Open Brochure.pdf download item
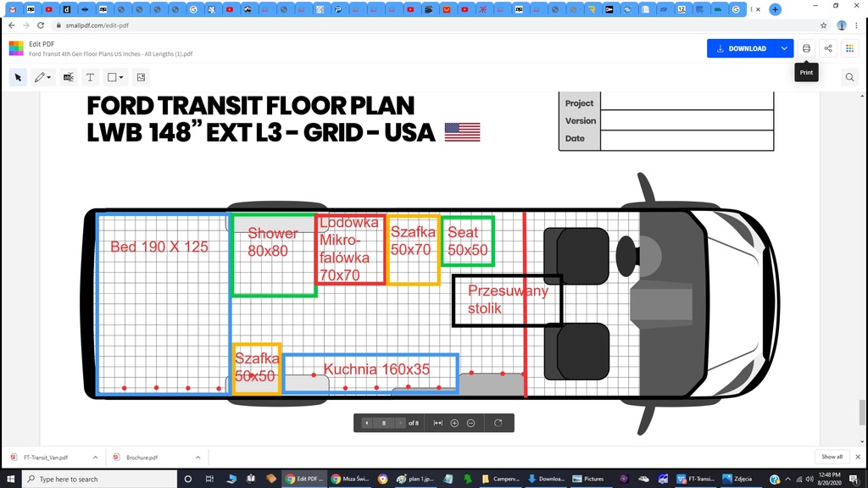868x488 pixels. pos(142,457)
